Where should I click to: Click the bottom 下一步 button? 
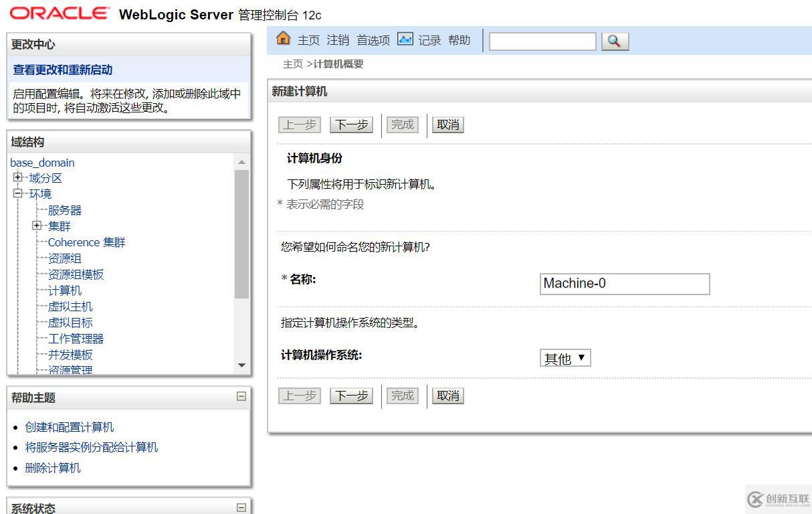coord(351,396)
